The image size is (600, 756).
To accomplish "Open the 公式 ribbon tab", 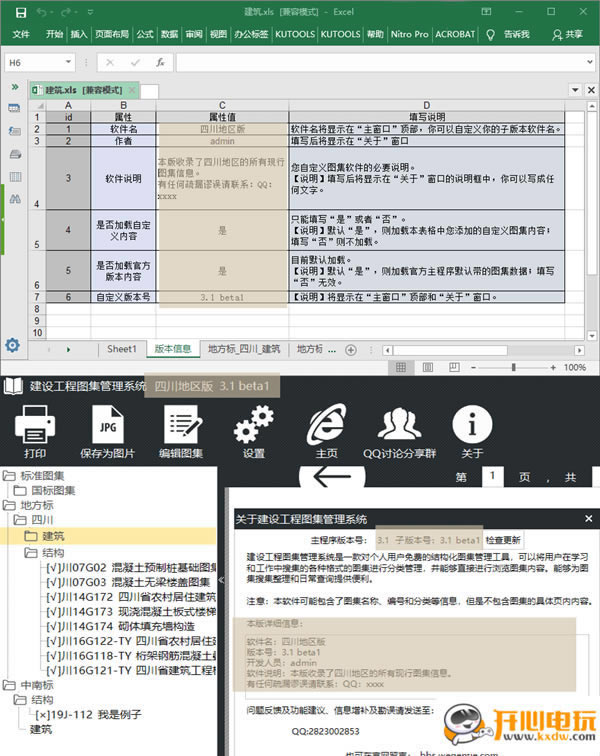I will tap(145, 34).
